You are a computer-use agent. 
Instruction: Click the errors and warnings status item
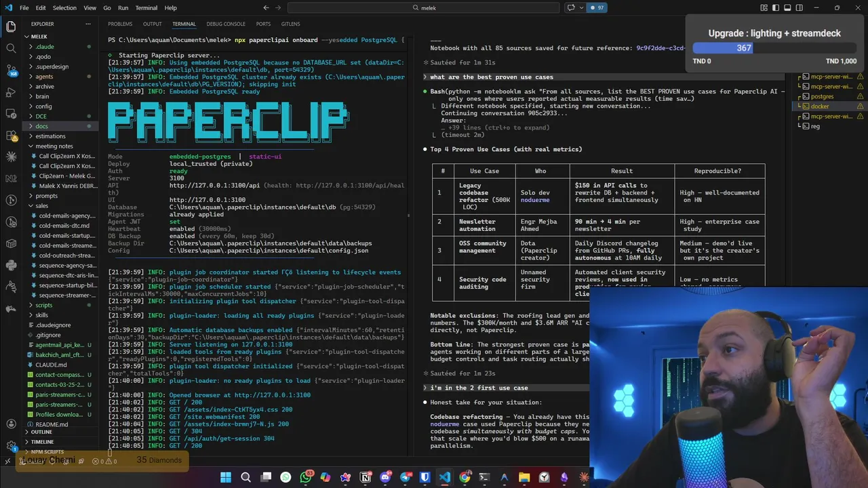click(x=104, y=461)
